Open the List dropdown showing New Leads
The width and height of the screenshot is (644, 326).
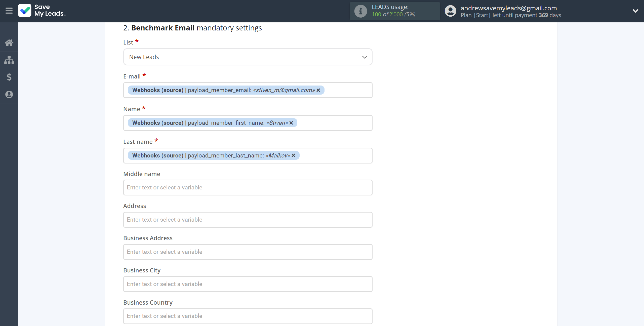coord(248,57)
